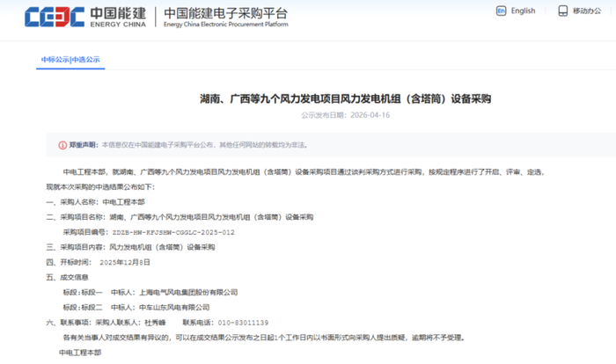Open the 移动办公 mobile office link
The height and width of the screenshot is (364, 616).
click(586, 11)
